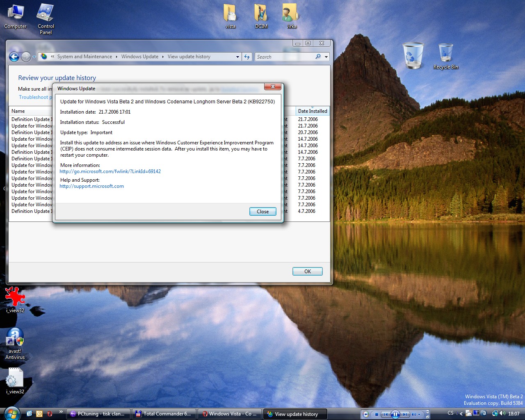
Task: Launch Internet Explorer from Quick Launch
Action: pos(29,414)
